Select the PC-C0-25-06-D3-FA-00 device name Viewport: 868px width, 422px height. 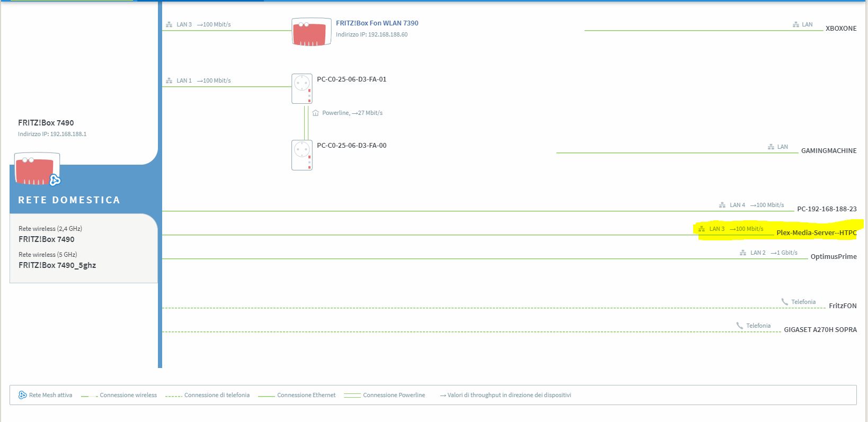351,146
